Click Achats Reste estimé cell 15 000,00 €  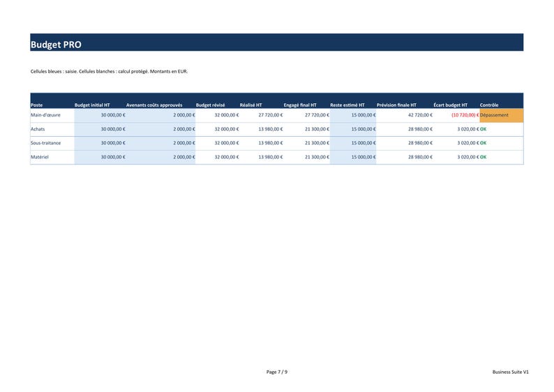coord(364,129)
